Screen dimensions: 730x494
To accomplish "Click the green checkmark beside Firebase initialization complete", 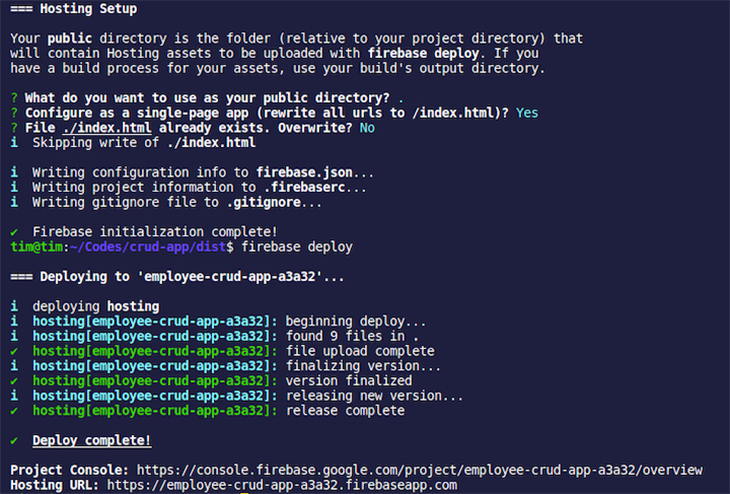I will [x=14, y=232].
